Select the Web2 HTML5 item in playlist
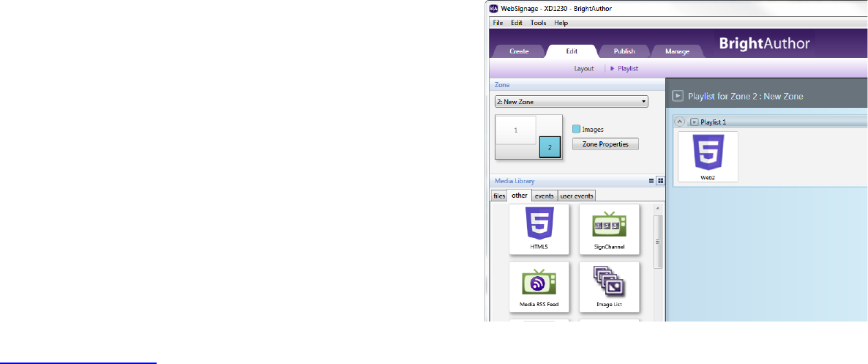This screenshot has height=364, width=868. 708,156
